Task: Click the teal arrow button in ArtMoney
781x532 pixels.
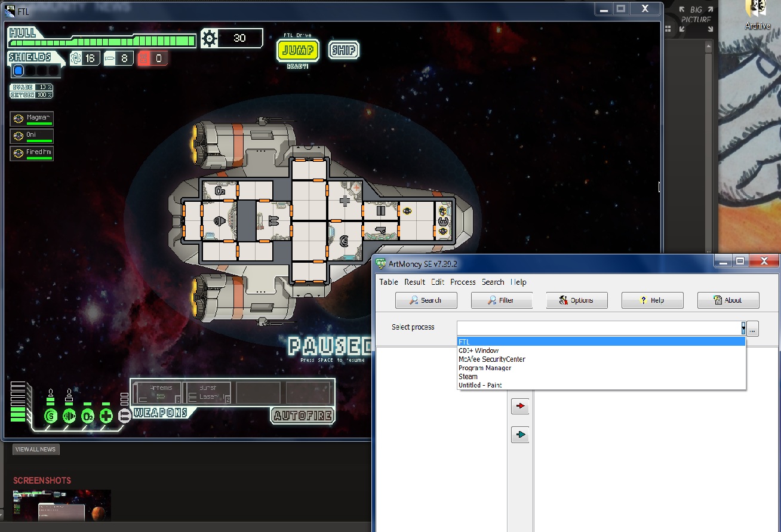Action: pos(520,435)
